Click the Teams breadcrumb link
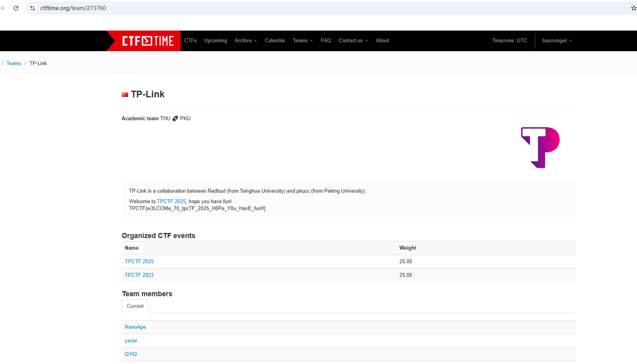The height and width of the screenshot is (364, 637). click(x=14, y=64)
